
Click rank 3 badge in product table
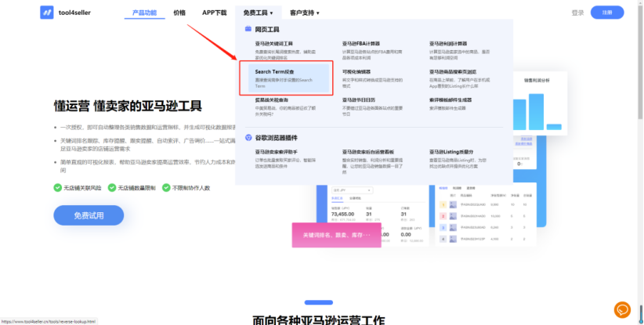443,227
